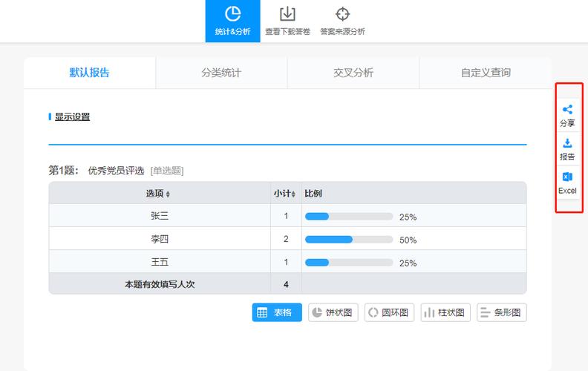This screenshot has height=371, width=588.
Task: Click 张三 row percentage bar
Action: pyautogui.click(x=349, y=217)
